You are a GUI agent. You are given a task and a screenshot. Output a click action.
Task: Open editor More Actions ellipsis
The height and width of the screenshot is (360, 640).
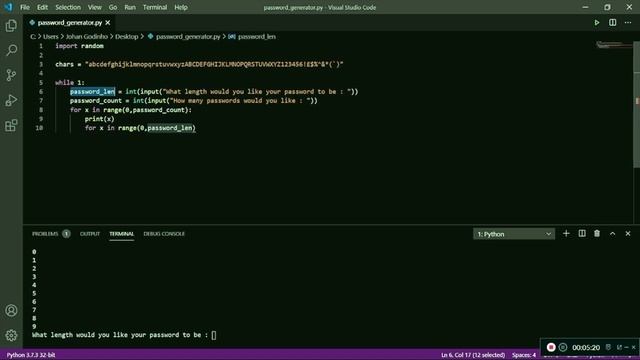point(628,22)
